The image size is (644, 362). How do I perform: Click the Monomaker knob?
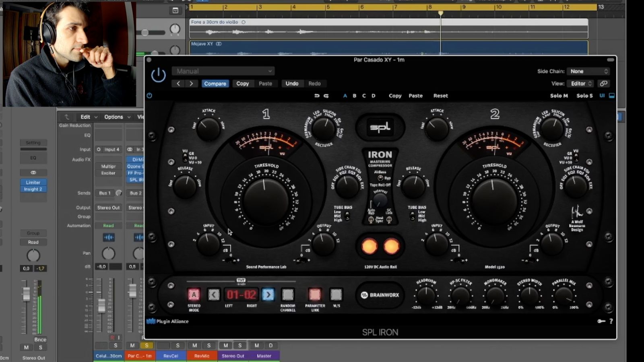(x=495, y=296)
